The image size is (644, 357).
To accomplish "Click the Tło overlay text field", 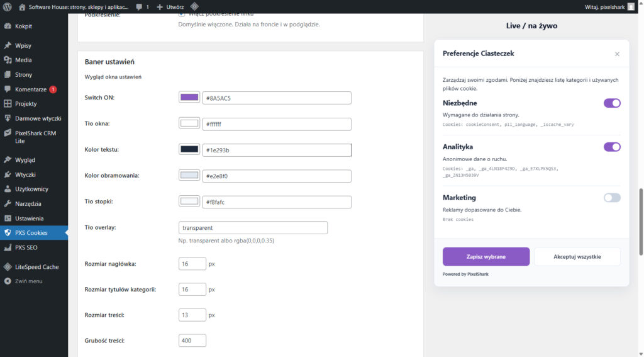I will [x=253, y=228].
